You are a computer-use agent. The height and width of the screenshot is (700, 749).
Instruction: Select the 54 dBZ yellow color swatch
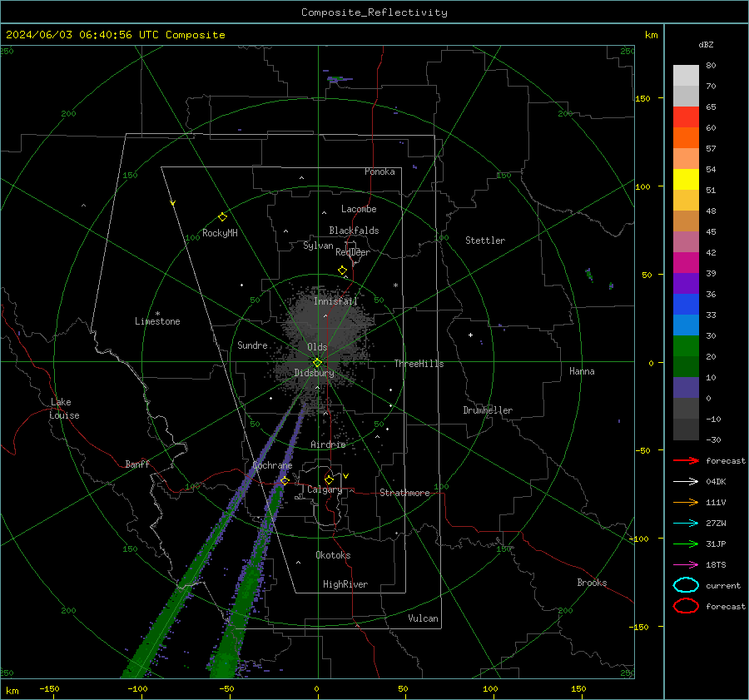click(686, 180)
